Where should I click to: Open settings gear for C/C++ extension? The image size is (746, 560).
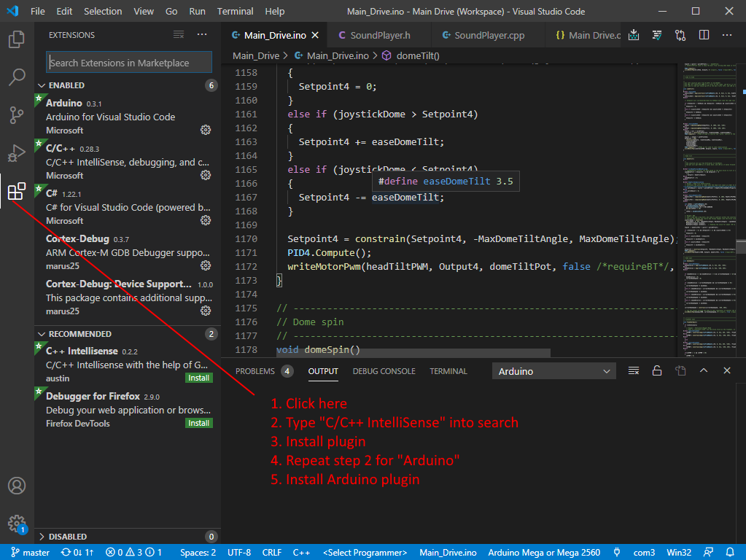(206, 175)
